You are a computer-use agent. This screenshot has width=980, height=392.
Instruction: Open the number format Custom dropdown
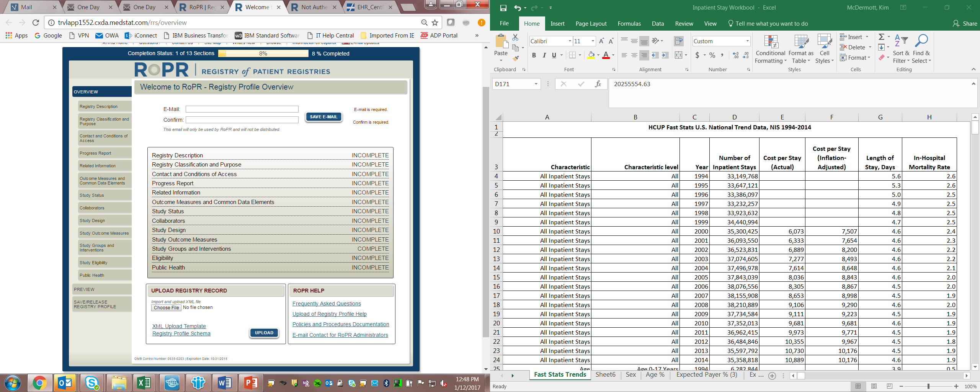747,41
